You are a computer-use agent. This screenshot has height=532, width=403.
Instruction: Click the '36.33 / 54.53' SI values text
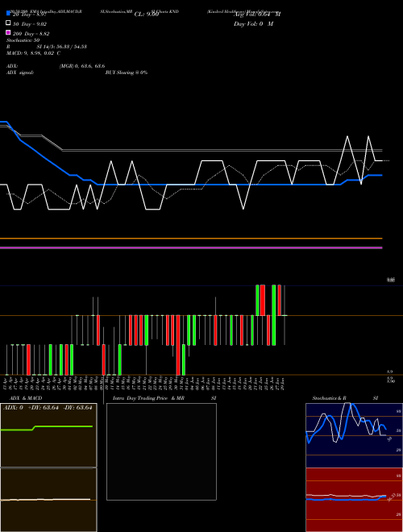click(x=71, y=47)
